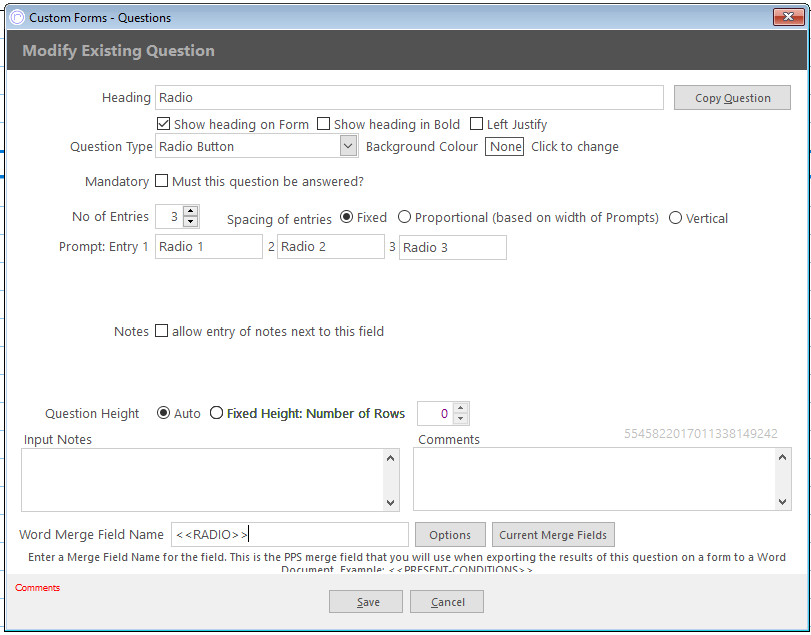Click inside the Comments text area
The image size is (811, 635).
point(595,479)
